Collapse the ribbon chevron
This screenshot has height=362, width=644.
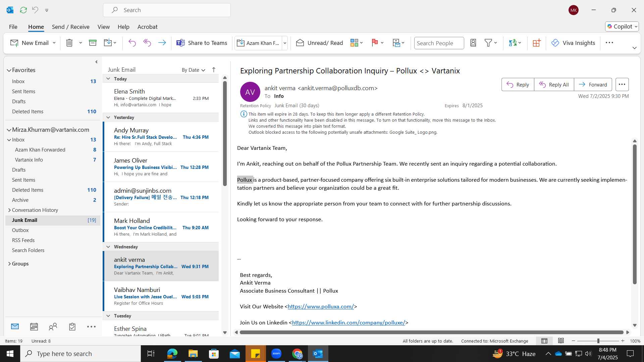[634, 48]
